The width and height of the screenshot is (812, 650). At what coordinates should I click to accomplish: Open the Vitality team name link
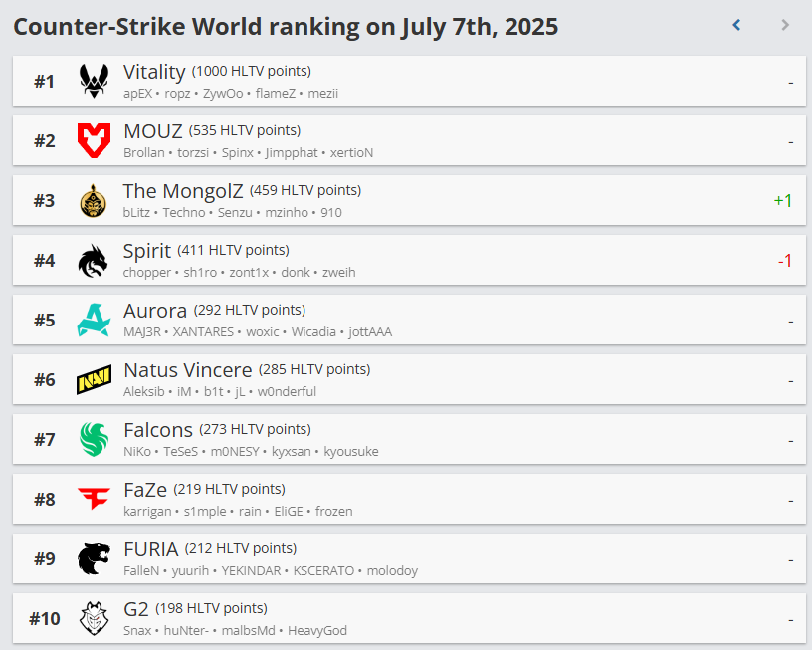tap(154, 72)
